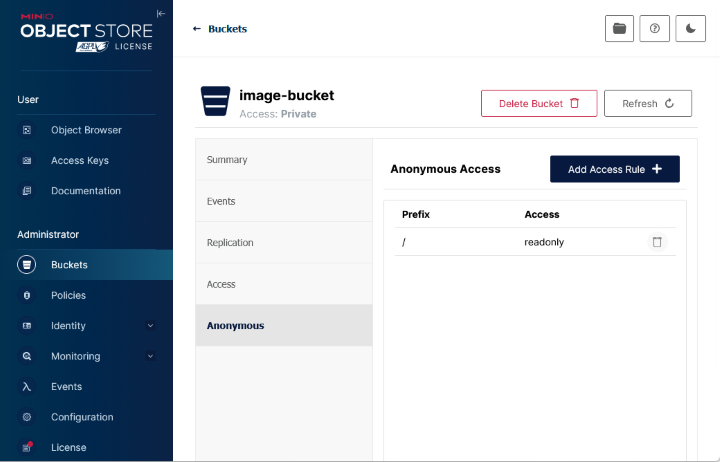Open Configuration settings in the sidebar
The height and width of the screenshot is (462, 720).
pyautogui.click(x=82, y=417)
